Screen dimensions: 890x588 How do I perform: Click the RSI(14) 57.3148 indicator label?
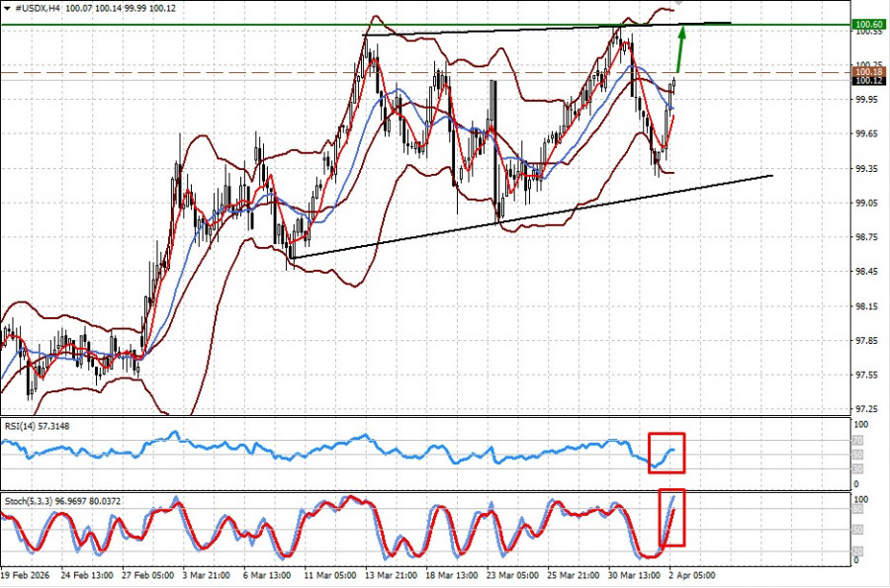click(38, 426)
